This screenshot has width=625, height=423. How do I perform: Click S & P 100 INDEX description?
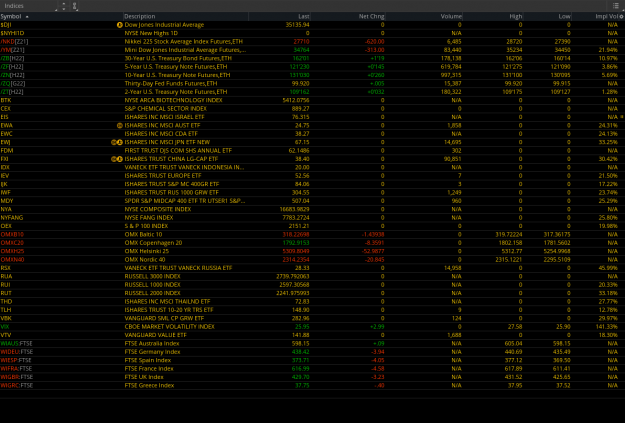pyautogui.click(x=146, y=226)
